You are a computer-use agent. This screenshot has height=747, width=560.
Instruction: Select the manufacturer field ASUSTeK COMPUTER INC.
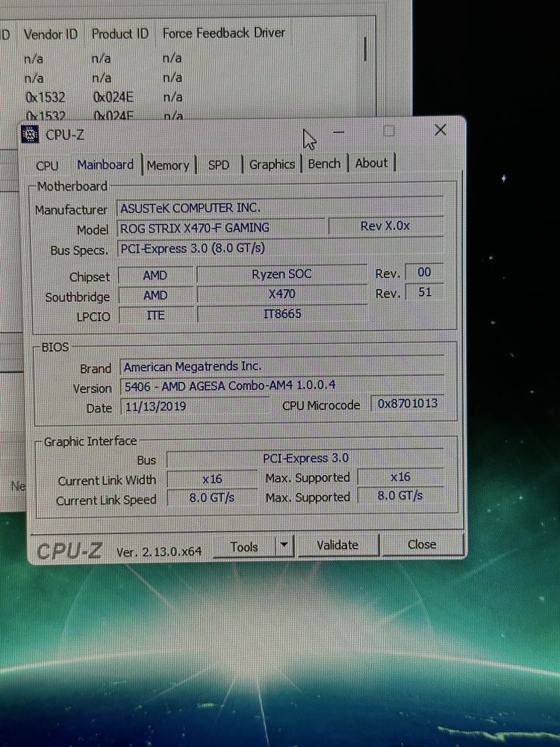click(280, 208)
